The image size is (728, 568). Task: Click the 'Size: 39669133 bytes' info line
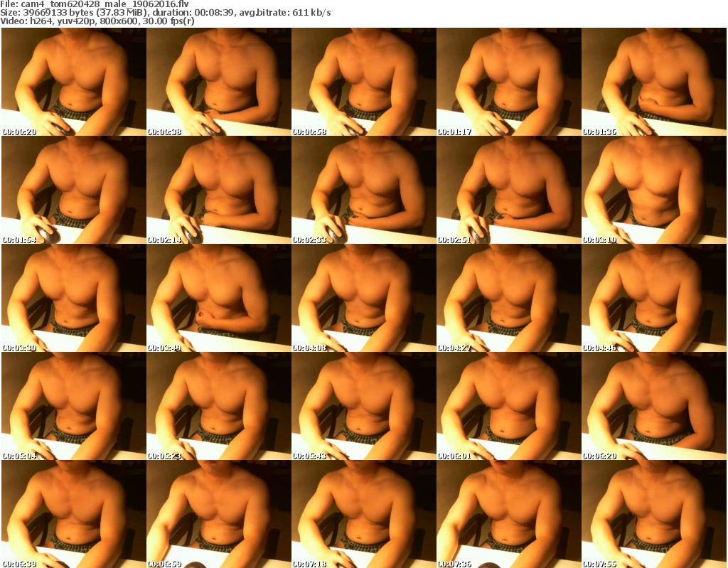(165, 13)
